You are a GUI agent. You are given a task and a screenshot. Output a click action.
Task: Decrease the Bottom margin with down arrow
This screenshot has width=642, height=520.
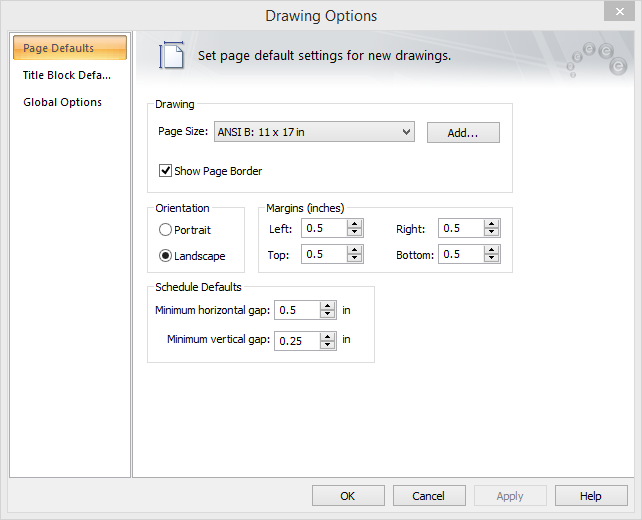(490, 259)
